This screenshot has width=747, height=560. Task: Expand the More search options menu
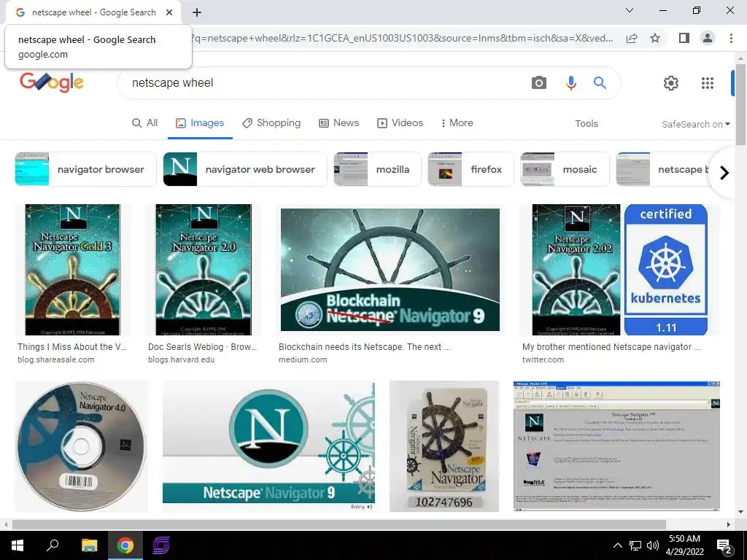457,122
